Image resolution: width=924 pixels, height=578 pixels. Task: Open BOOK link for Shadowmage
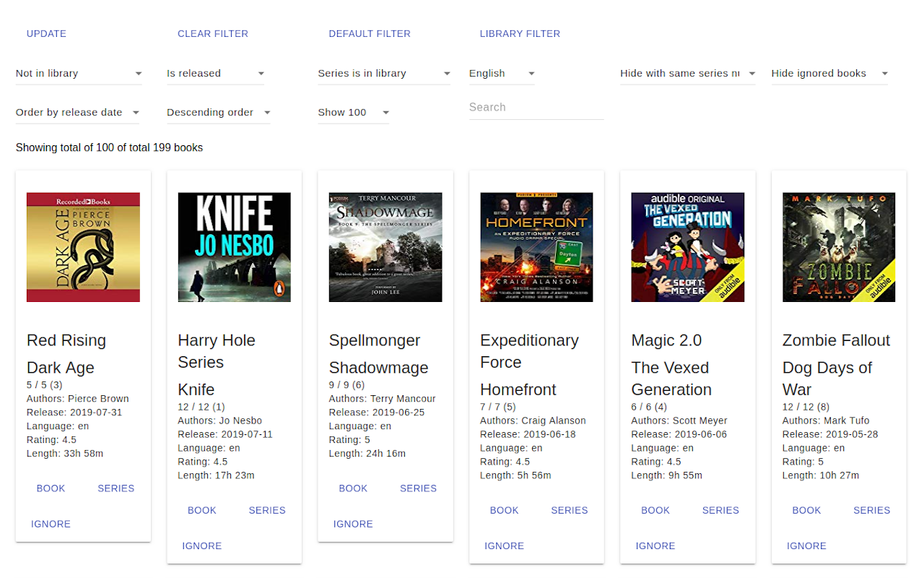(353, 488)
